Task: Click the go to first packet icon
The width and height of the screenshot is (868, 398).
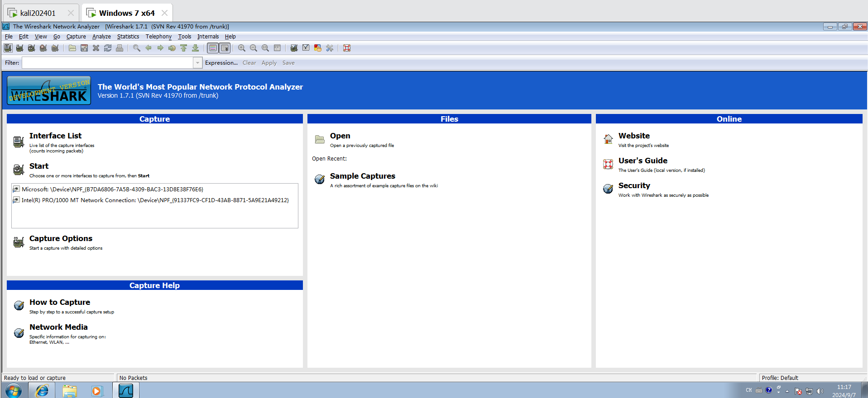Action: [184, 48]
